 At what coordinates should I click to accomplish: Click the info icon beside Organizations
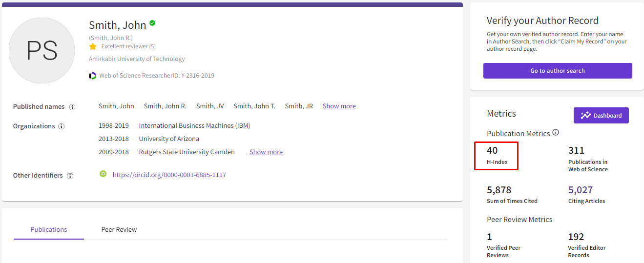click(62, 126)
